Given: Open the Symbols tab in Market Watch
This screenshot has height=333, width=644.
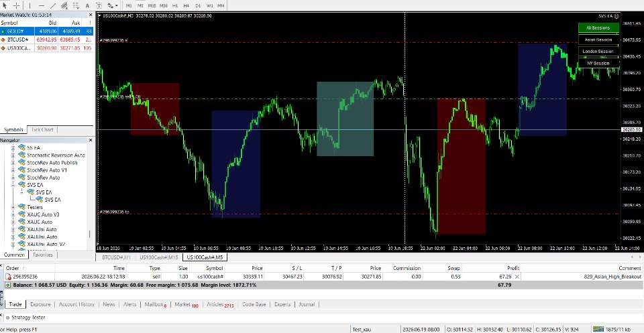Looking at the screenshot, I should point(13,129).
